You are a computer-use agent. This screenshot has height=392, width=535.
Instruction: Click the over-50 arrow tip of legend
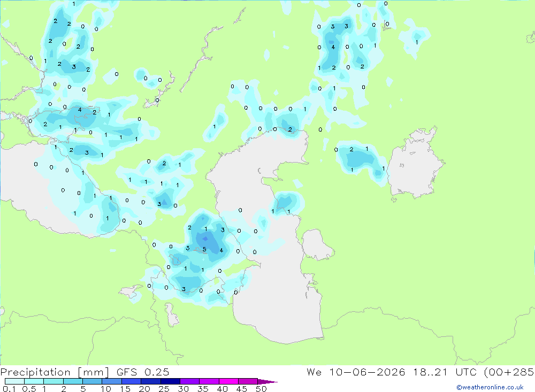(267, 382)
